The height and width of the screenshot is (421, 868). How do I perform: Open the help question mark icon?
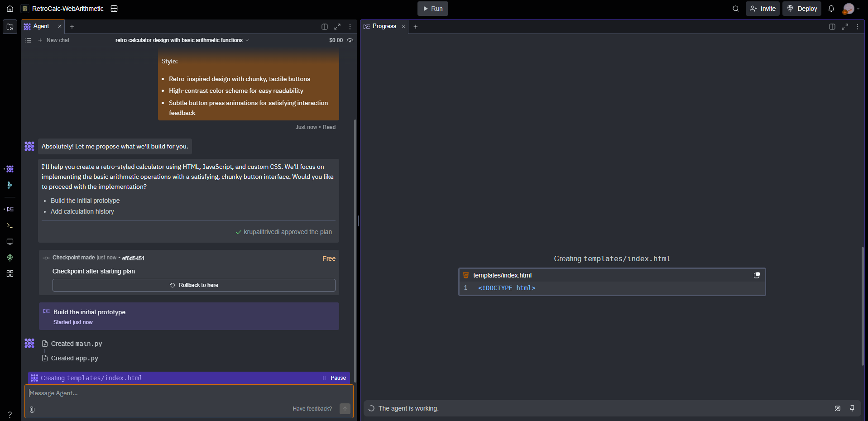tap(10, 414)
